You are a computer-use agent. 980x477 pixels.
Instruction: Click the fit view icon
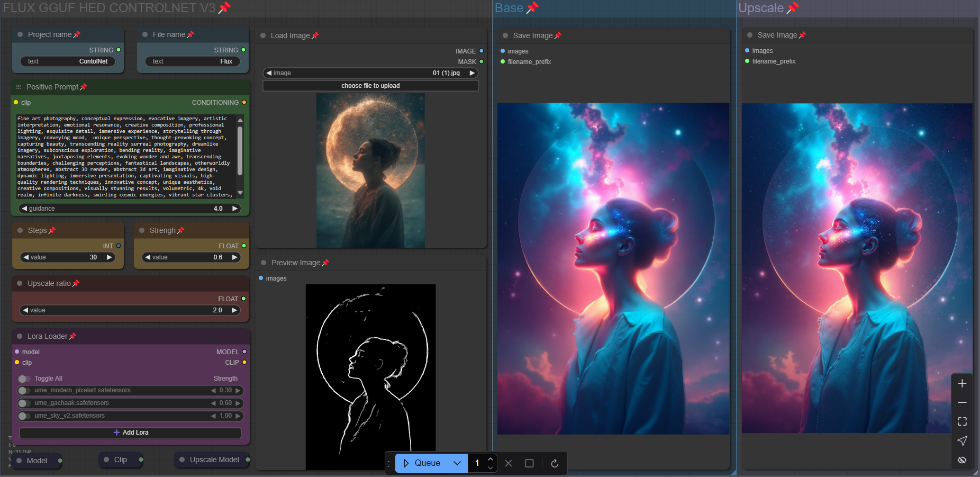tap(962, 421)
